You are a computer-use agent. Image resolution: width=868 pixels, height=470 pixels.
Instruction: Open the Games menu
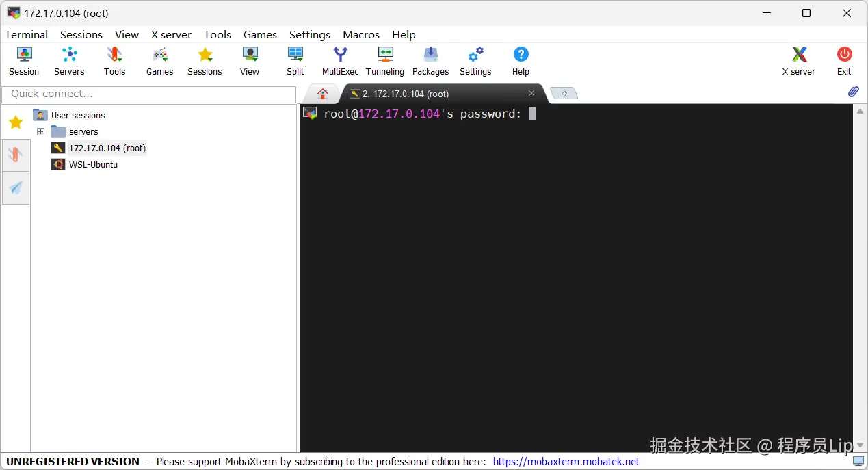[x=260, y=34]
